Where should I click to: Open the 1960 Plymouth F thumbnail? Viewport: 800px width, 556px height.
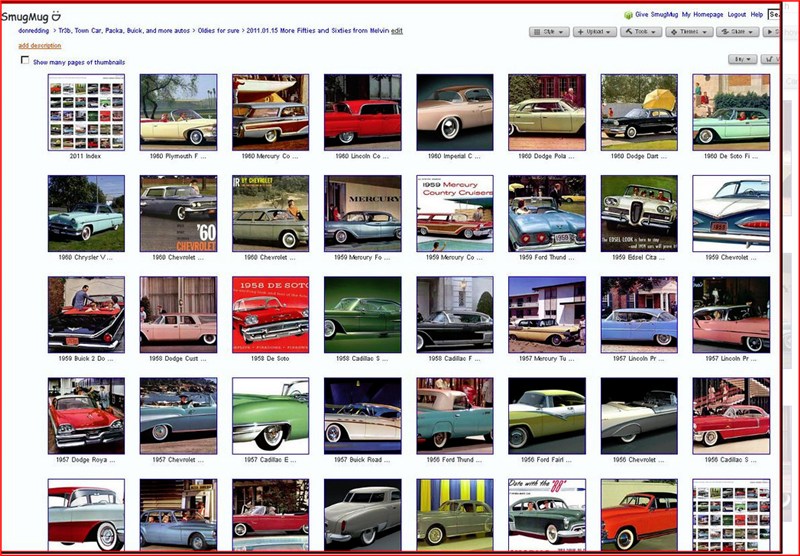179,112
